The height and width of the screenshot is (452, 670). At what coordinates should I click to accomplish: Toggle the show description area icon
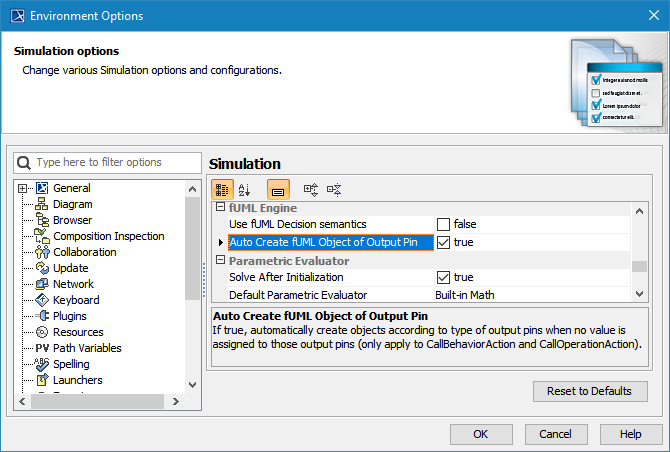[x=278, y=188]
